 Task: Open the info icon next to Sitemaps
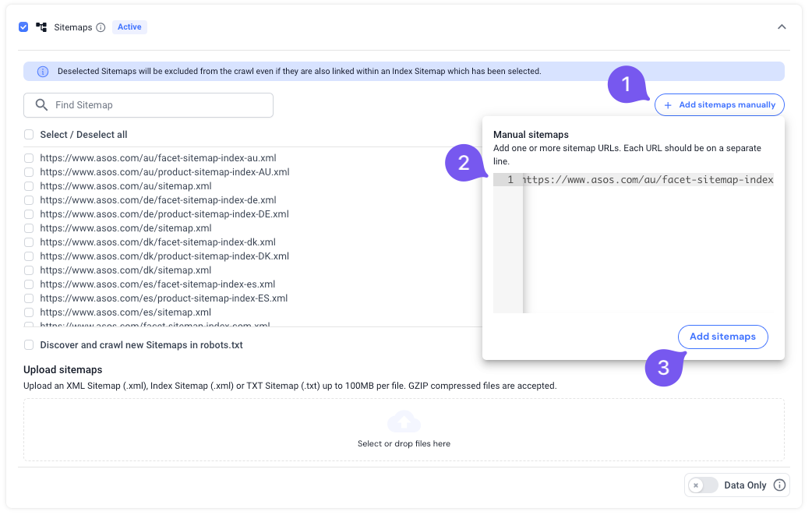[x=101, y=27]
